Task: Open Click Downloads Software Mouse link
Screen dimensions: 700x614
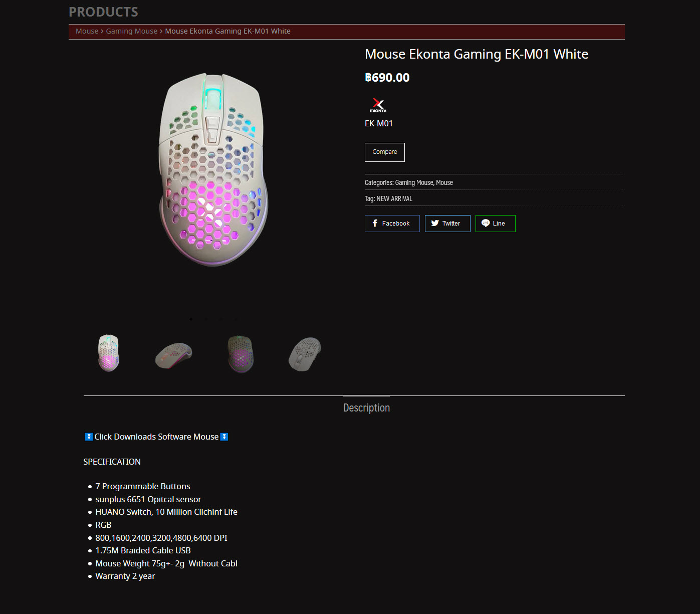Action: [x=156, y=437]
